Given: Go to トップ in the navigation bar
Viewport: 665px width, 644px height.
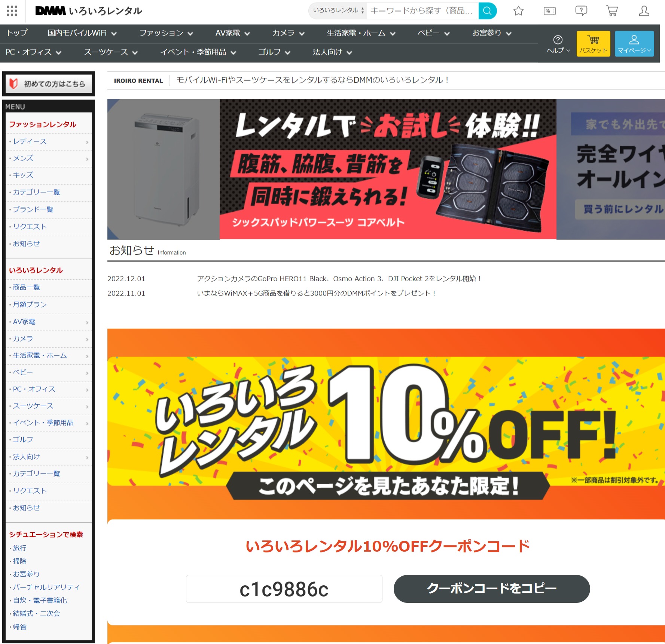Looking at the screenshot, I should 17,33.
